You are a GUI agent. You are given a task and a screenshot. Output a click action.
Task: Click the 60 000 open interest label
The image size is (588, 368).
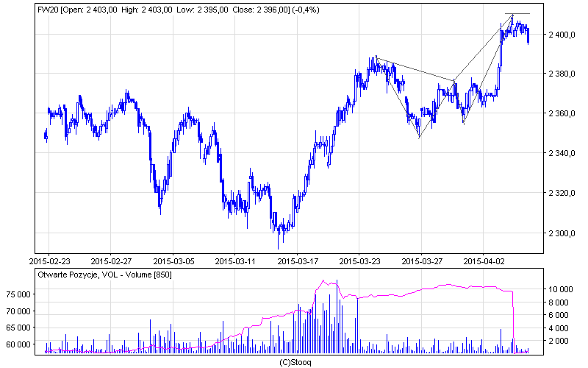click(x=18, y=344)
